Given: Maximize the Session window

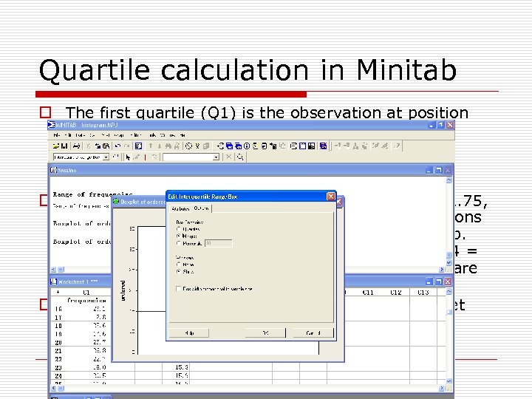Looking at the screenshot, I should click(439, 170).
